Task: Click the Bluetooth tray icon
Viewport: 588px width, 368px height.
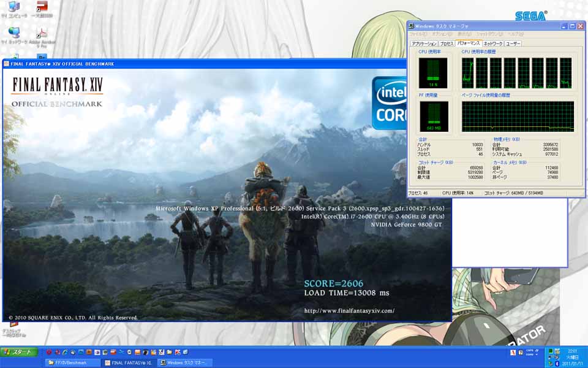Action: [x=557, y=364]
